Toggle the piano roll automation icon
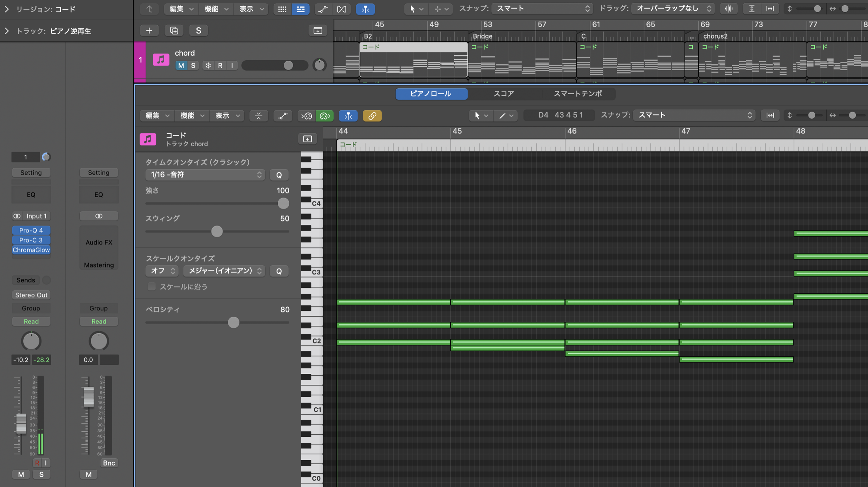The width and height of the screenshot is (868, 487). click(x=282, y=116)
